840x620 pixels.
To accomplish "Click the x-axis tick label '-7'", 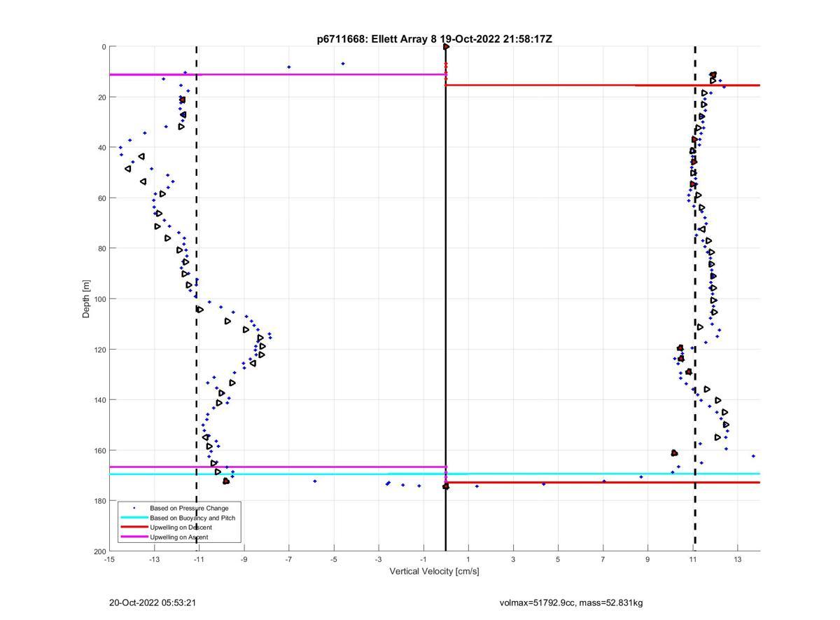I will 288,559.
